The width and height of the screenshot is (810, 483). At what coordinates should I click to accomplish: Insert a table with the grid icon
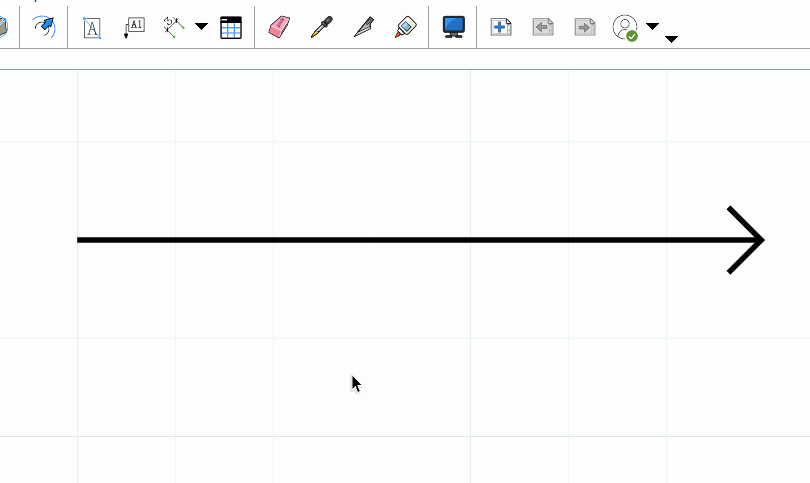(x=231, y=27)
